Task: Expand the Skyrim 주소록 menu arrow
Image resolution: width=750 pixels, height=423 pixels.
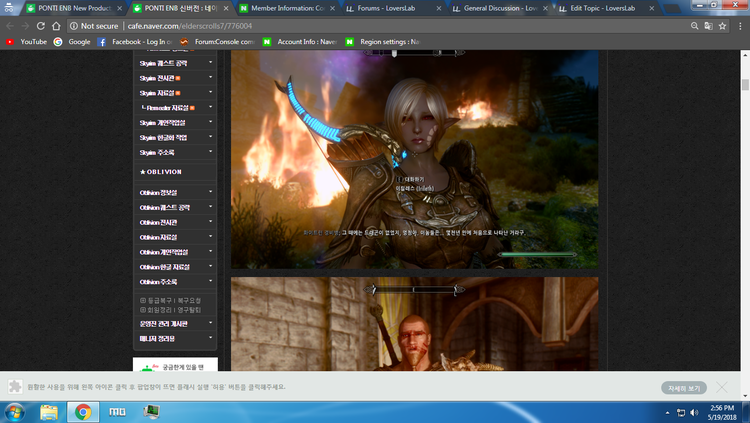Action: point(210,151)
